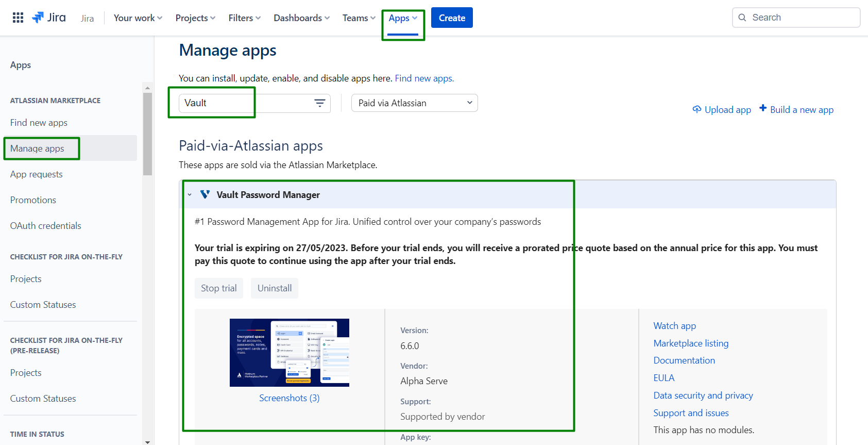Open the Vault app screenshot thumbnail
This screenshot has width=868, height=445.
289,353
